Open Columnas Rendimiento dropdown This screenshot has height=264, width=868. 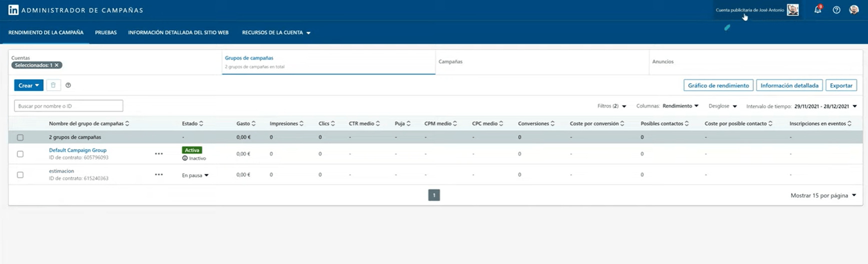coord(667,106)
